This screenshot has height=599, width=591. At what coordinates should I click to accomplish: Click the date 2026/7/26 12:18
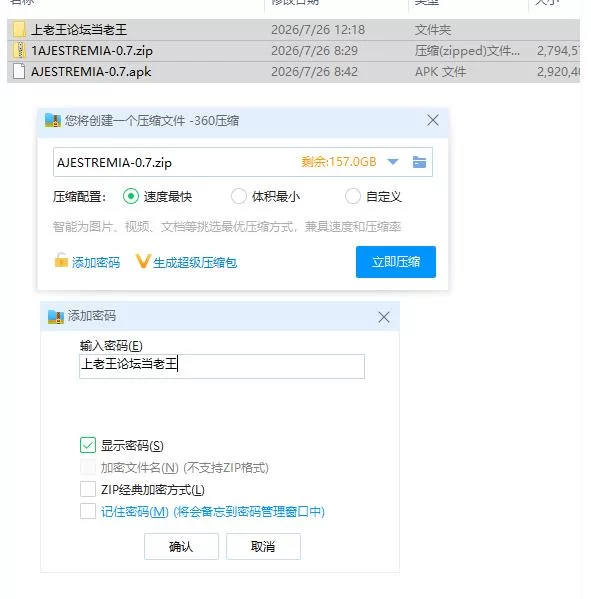pyautogui.click(x=318, y=30)
